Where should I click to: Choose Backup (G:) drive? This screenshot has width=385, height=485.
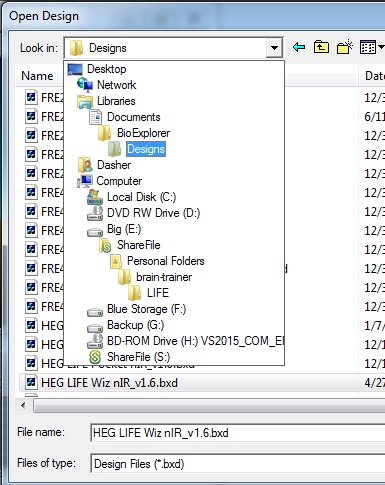(x=135, y=325)
